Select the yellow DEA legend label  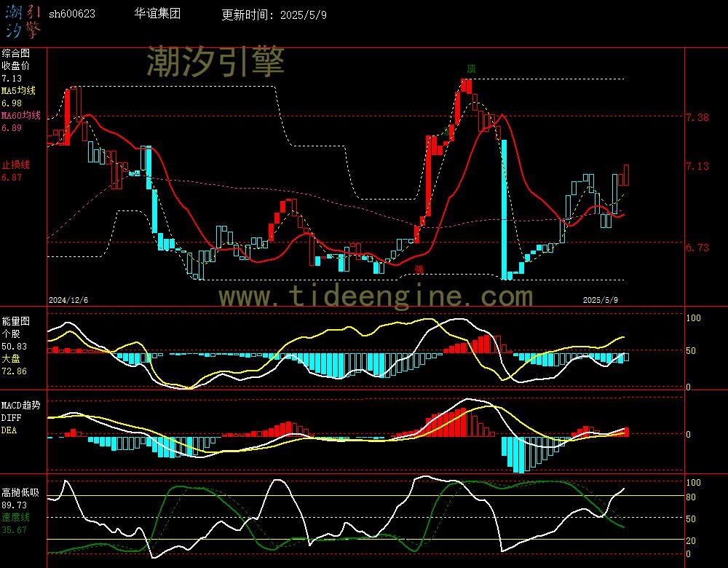9,430
